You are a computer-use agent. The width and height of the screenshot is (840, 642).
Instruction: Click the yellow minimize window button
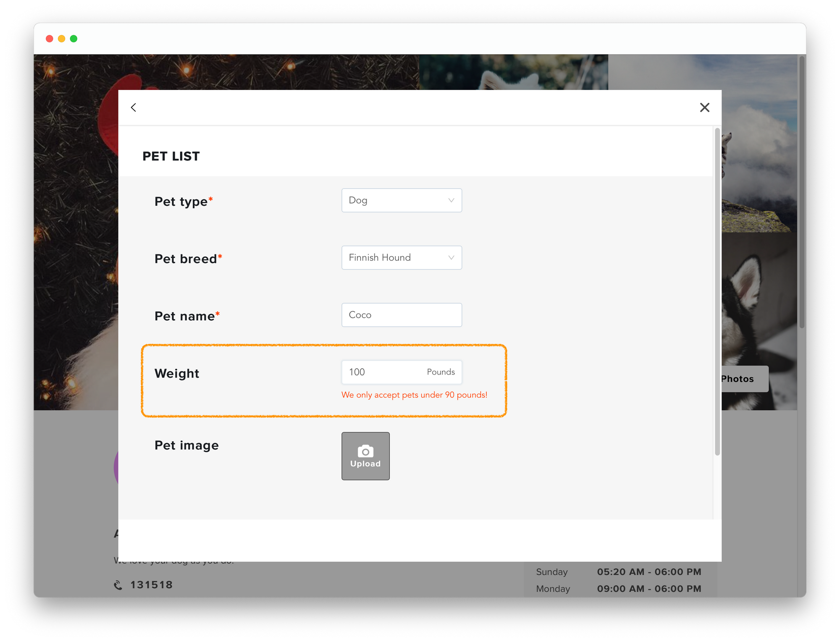pyautogui.click(x=62, y=39)
